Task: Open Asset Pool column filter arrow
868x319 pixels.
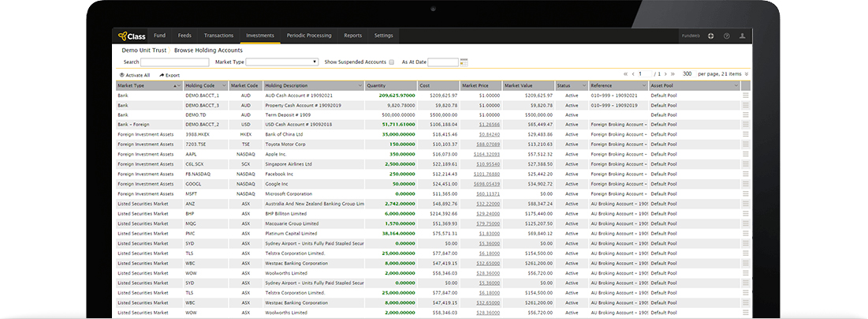Action: [x=736, y=85]
